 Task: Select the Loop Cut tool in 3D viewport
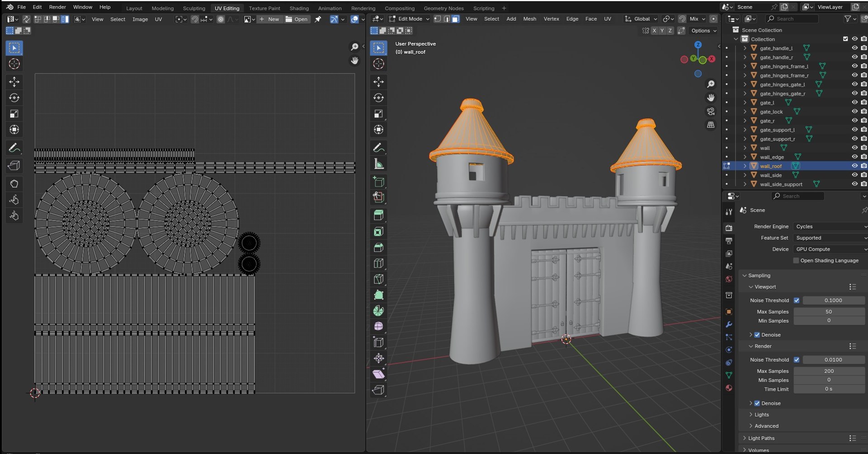coord(378,263)
